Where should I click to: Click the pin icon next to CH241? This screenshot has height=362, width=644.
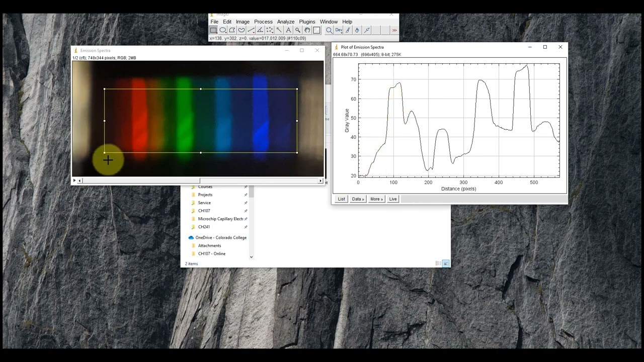[246, 227]
